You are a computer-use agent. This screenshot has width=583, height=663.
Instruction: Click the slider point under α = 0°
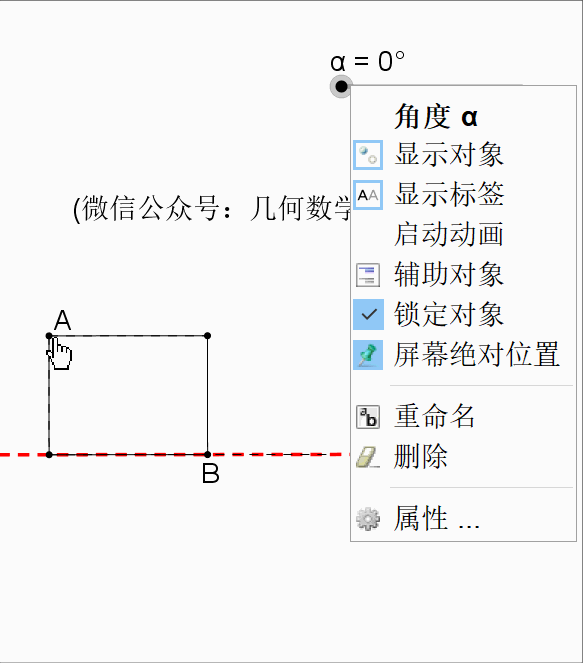point(341,87)
